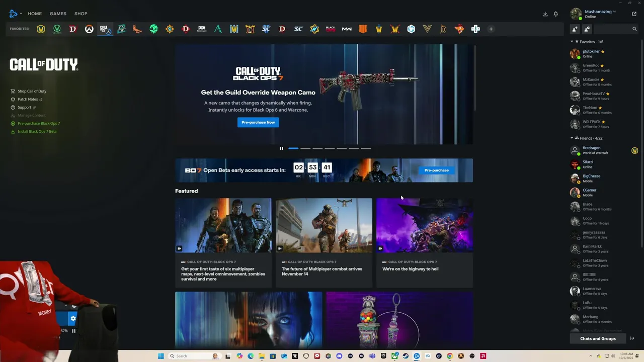
Task: Jump to last carousel slide indicator
Action: pyautogui.click(x=366, y=148)
